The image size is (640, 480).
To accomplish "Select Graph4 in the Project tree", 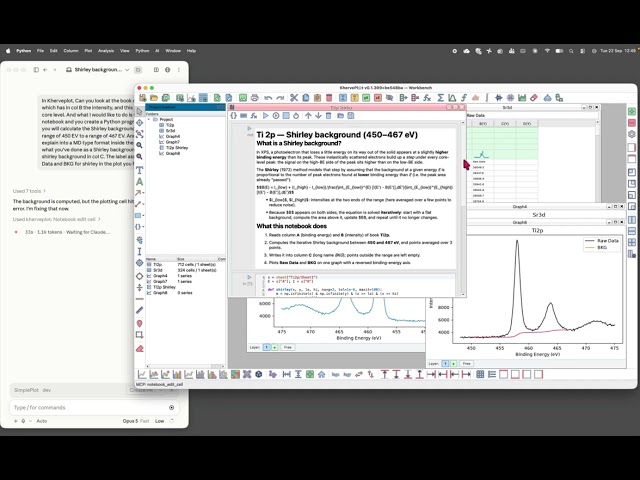I will [173, 136].
